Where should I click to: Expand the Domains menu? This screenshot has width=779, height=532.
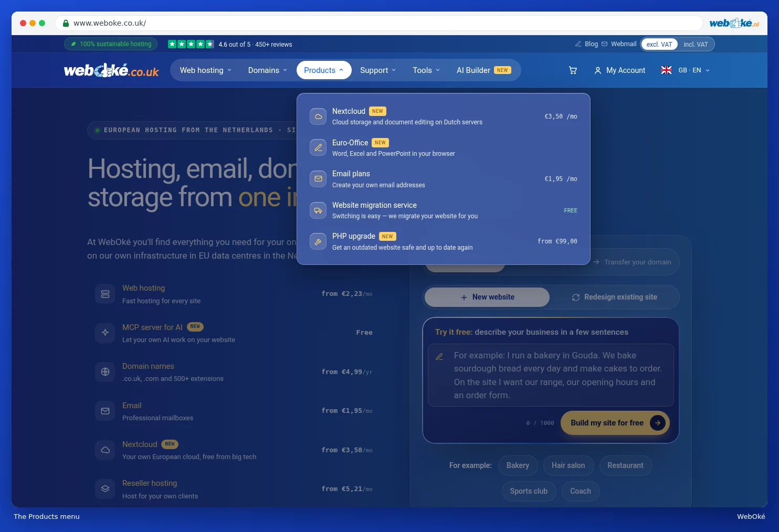[268, 70]
